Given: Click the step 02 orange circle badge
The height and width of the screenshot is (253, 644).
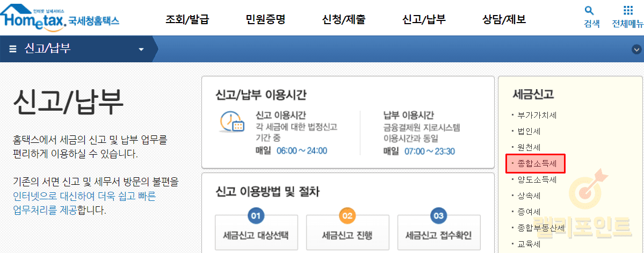Looking at the screenshot, I should point(347,216).
